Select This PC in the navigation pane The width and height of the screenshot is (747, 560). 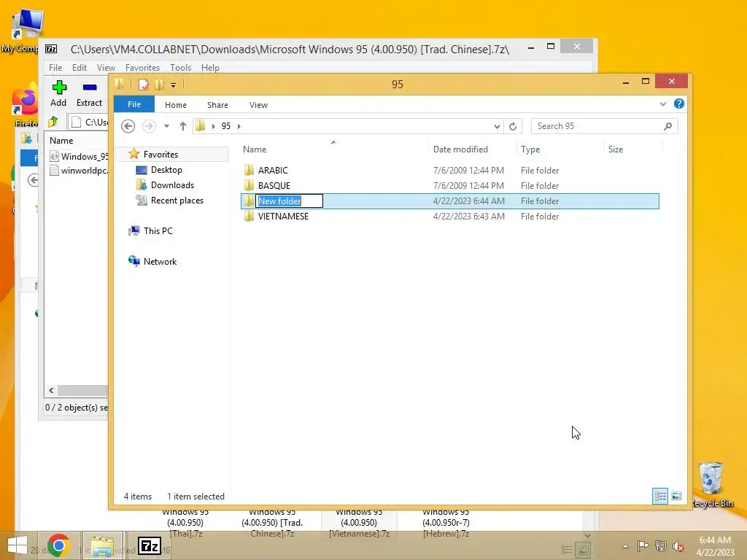(158, 231)
